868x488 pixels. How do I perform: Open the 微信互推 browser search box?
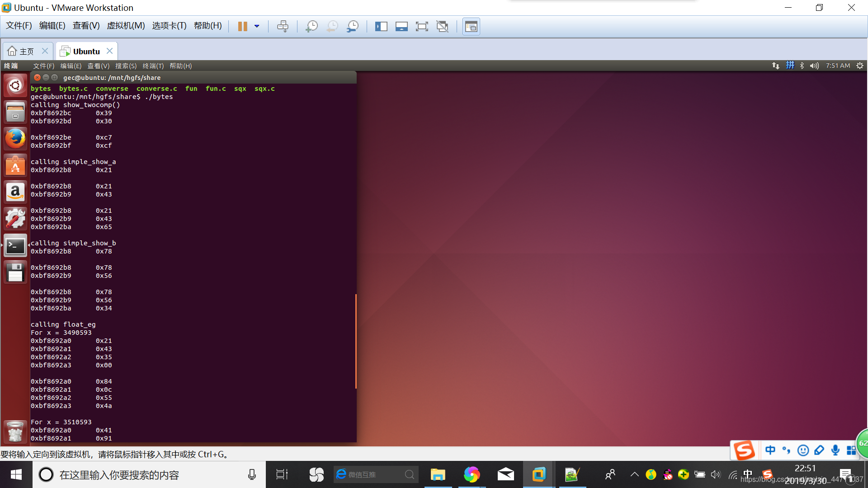(375, 474)
